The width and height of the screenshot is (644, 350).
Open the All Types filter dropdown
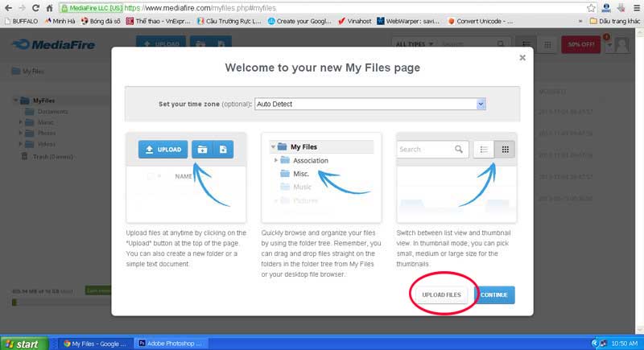tap(415, 44)
